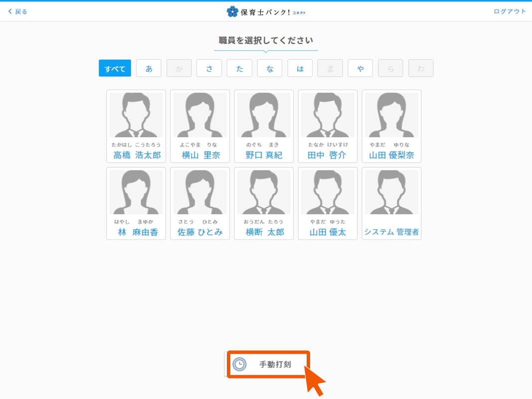
Task: Open the は filter tab
Action: coord(300,68)
